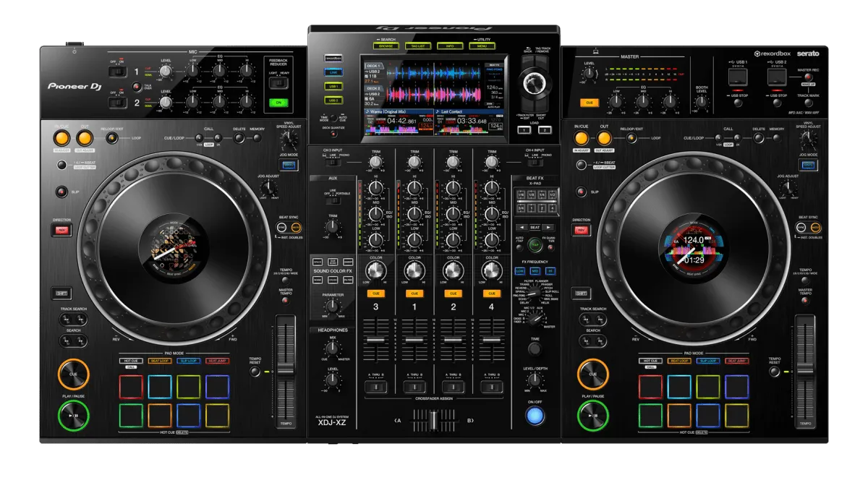The height and width of the screenshot is (488, 868).
Task: Tap AUTO/TAP in the Beat FX section
Action: pyautogui.click(x=520, y=248)
